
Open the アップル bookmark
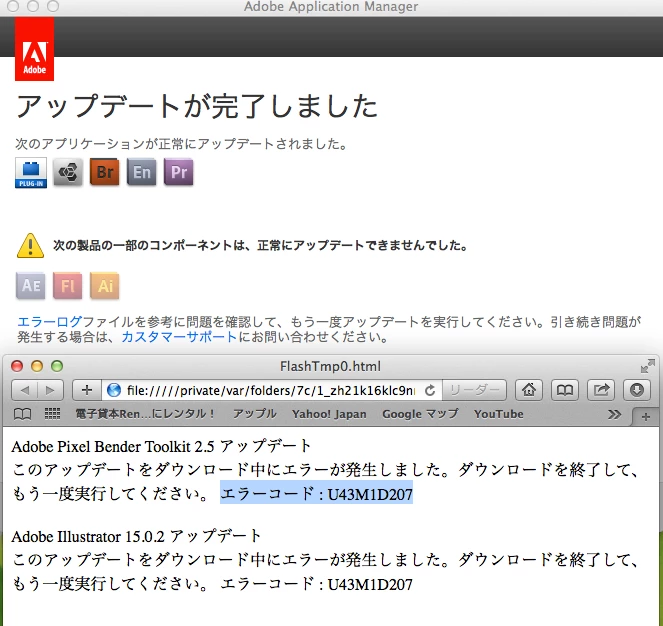click(x=255, y=414)
